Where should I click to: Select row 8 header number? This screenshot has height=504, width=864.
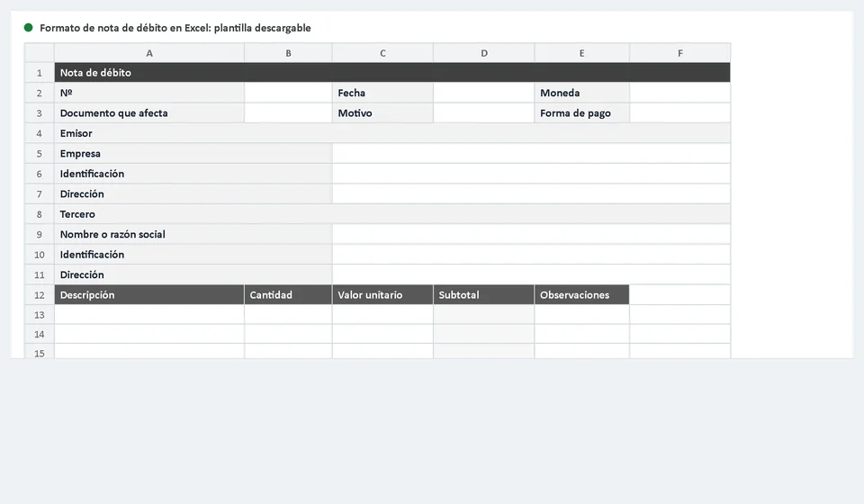pos(39,214)
